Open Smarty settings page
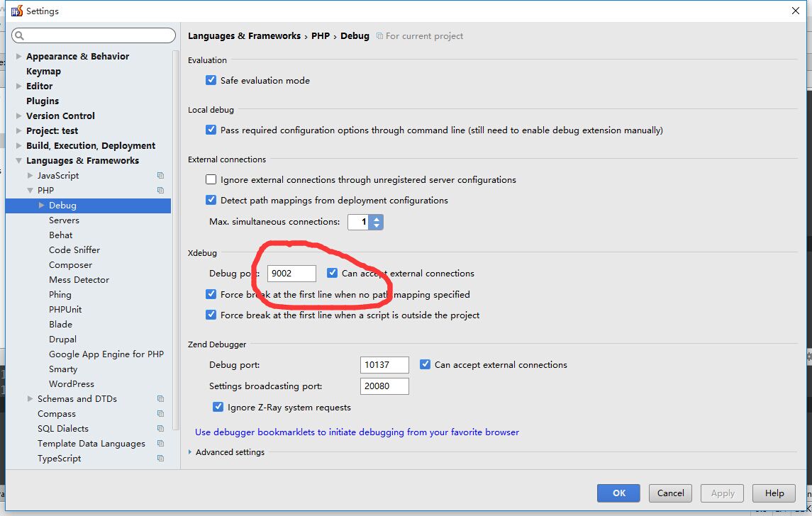The image size is (812, 516). pyautogui.click(x=63, y=369)
